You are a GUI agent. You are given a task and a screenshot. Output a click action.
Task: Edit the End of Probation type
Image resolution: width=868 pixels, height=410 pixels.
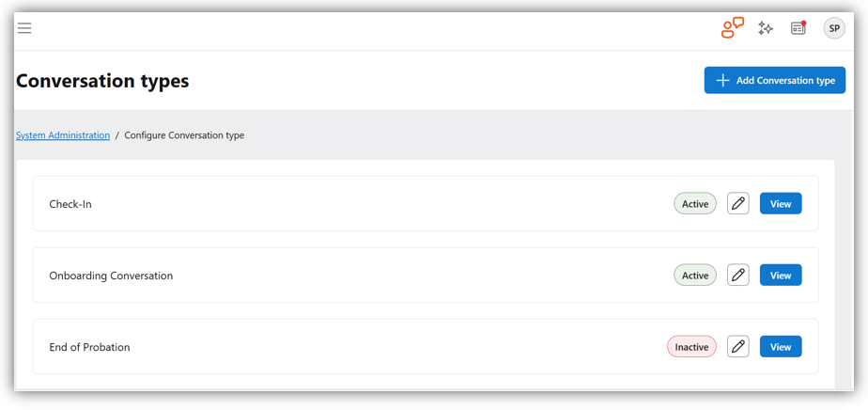pos(738,347)
